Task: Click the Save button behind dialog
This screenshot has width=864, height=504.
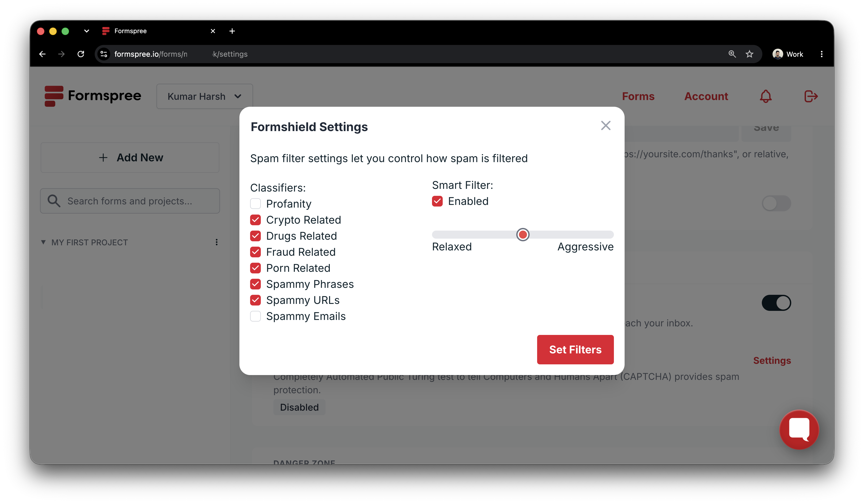Action: tap(766, 132)
